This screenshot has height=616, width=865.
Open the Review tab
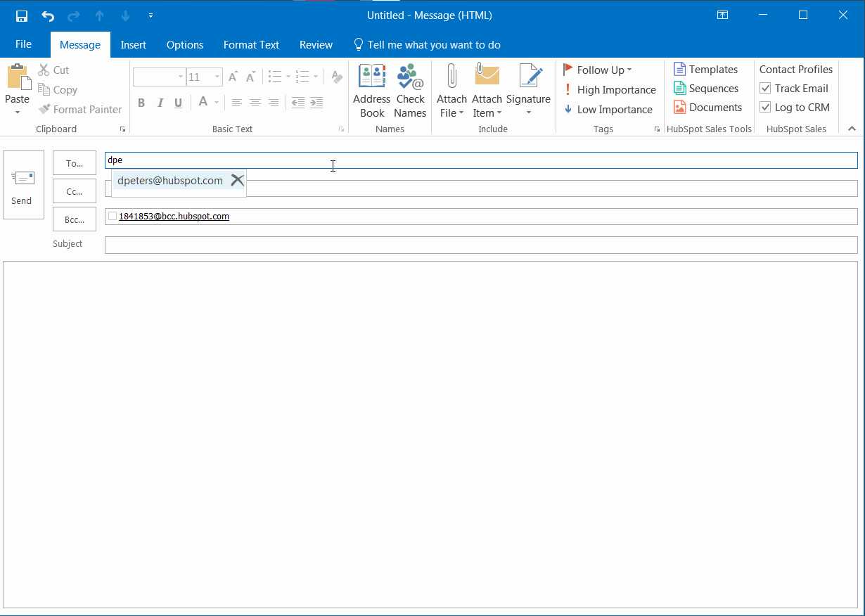click(316, 44)
